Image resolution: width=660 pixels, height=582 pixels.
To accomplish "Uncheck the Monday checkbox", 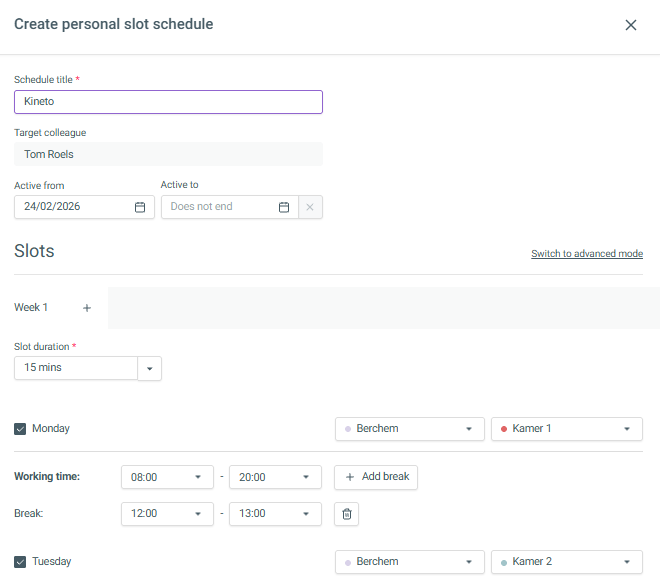I will (21, 429).
